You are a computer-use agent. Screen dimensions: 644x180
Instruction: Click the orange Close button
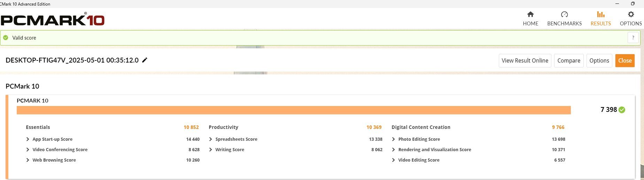[x=625, y=60]
